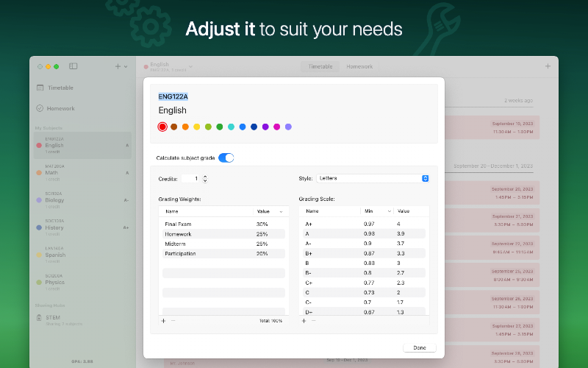Open the September 20, 2023 class entry
Viewport: 588px width, 368px height.
(492, 193)
